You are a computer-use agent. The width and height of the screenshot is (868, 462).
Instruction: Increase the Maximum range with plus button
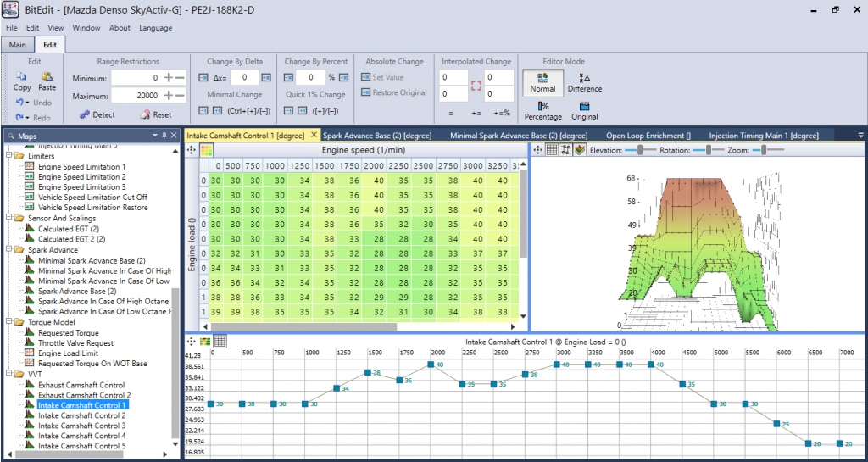(x=169, y=96)
